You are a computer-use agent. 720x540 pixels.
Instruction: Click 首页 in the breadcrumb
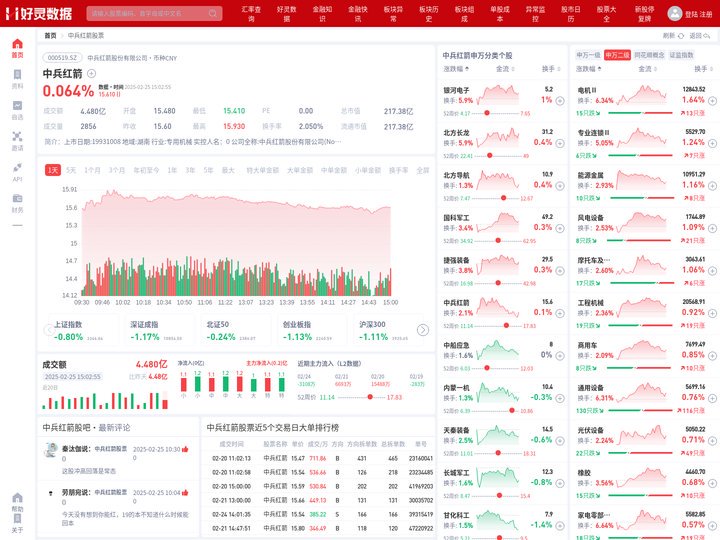(51, 35)
